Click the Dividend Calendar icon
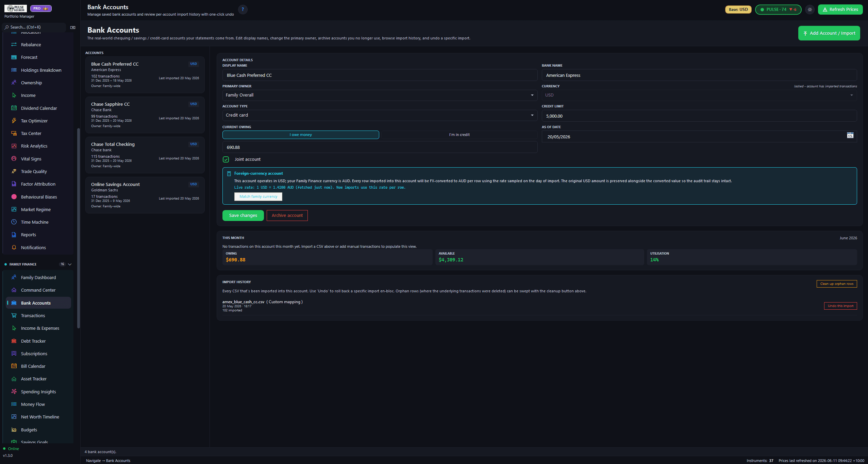This screenshot has height=464, width=868. (x=14, y=108)
